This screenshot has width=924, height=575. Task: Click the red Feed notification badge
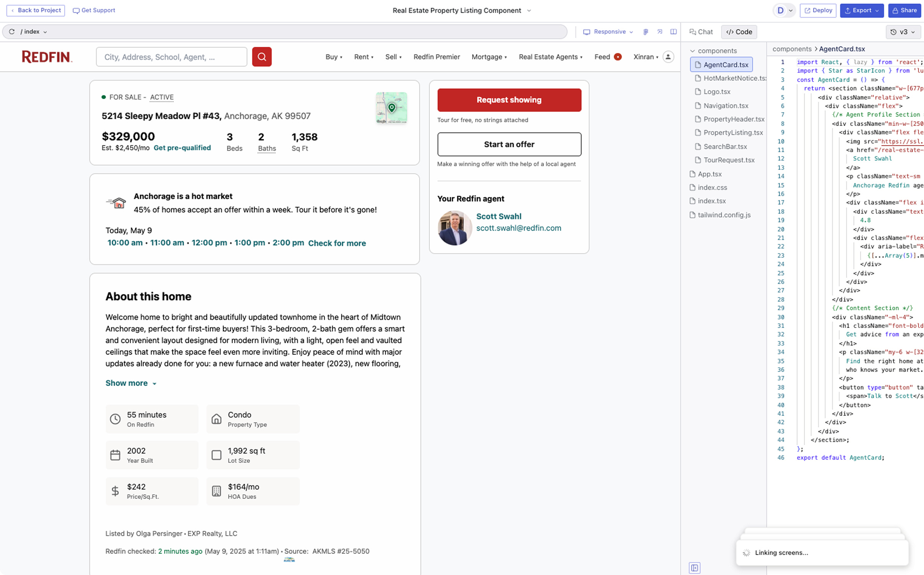pyautogui.click(x=618, y=57)
